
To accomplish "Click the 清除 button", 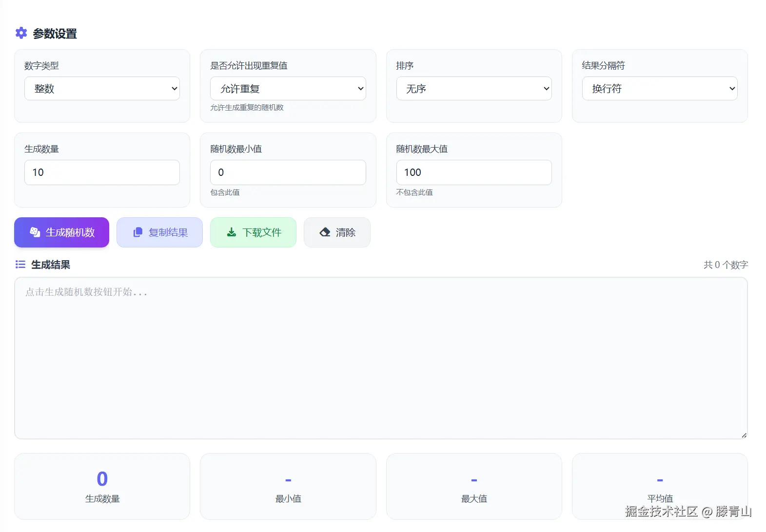I will coord(337,232).
